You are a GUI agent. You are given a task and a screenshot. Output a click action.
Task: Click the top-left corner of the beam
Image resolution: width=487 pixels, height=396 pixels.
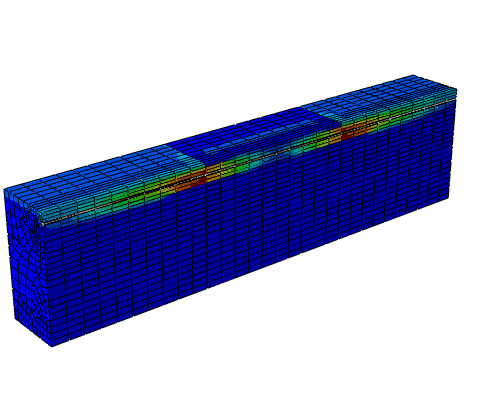click(x=5, y=190)
